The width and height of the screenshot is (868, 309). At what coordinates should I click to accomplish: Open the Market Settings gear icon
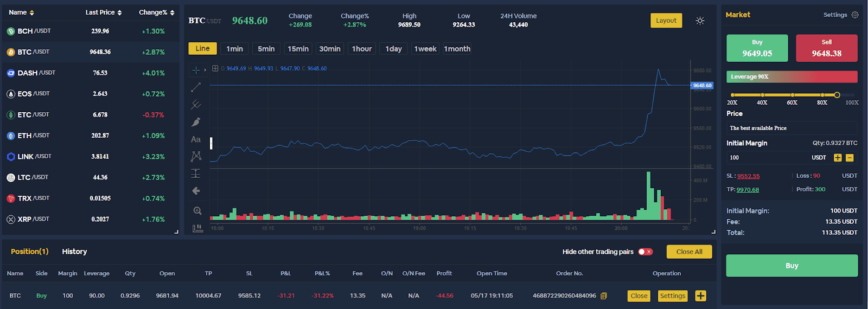[x=855, y=15]
